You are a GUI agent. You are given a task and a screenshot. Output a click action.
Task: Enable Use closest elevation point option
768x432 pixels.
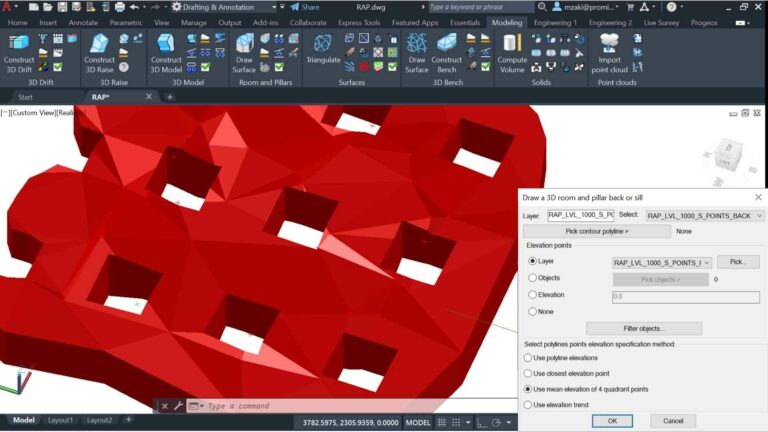528,373
